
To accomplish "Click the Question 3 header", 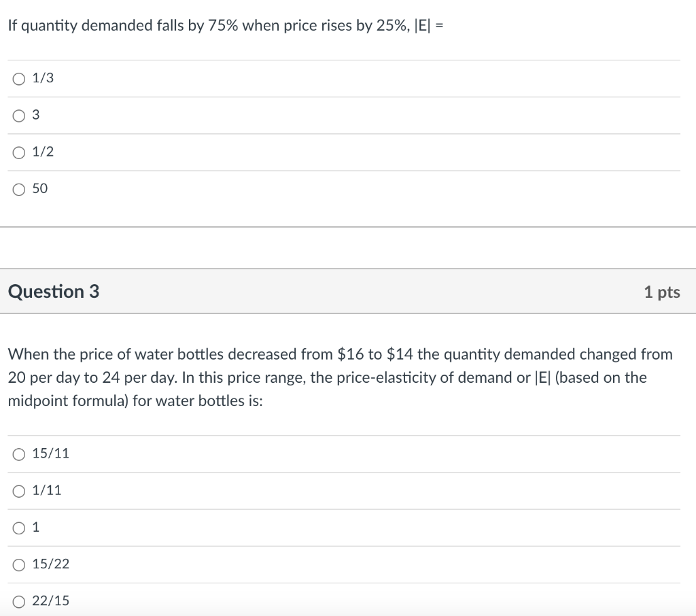I will point(53,291).
